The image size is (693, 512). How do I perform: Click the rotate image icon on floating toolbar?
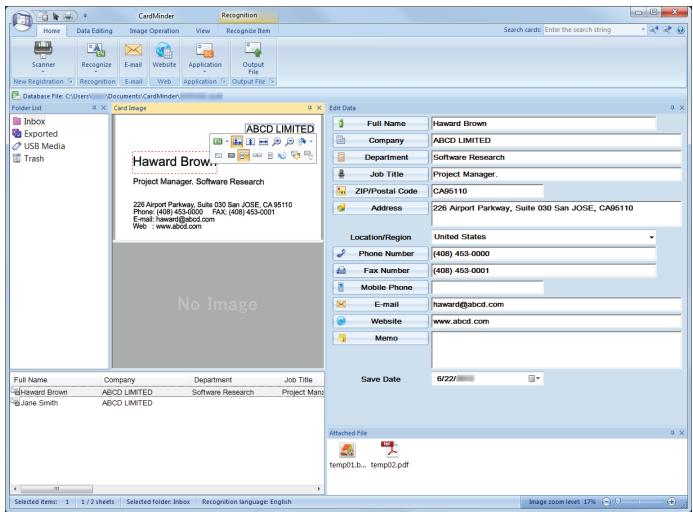click(282, 155)
